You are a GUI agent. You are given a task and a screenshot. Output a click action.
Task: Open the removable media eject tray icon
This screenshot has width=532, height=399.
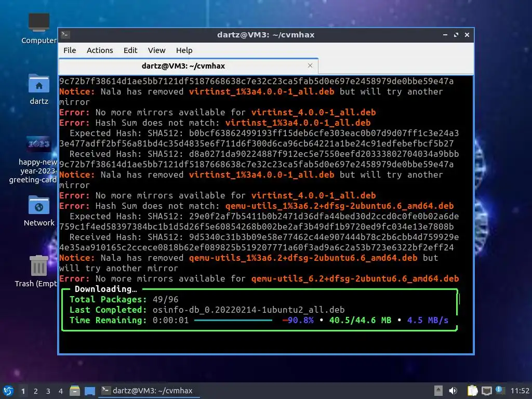438,391
